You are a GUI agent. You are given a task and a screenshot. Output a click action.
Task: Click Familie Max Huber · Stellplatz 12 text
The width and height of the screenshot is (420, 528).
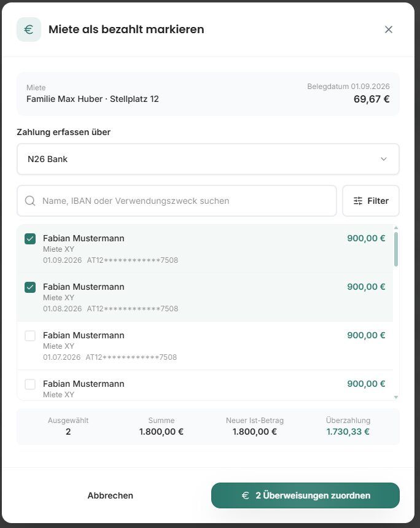point(93,99)
